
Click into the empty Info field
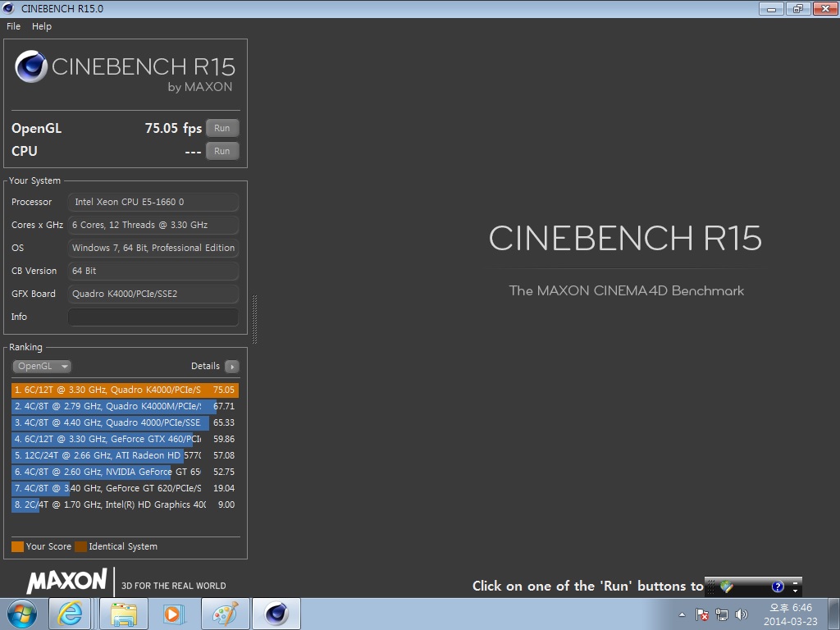[x=153, y=317]
